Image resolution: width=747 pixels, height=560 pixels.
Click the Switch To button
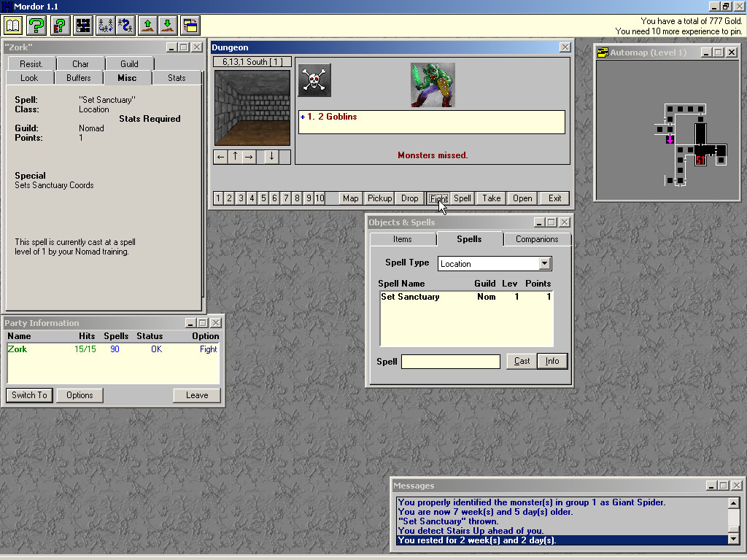(29, 395)
